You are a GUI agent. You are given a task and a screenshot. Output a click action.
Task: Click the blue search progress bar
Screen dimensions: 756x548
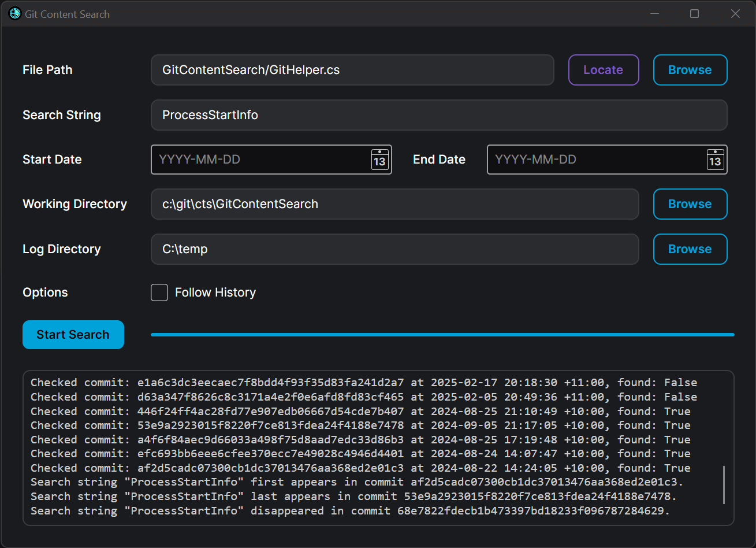(442, 335)
